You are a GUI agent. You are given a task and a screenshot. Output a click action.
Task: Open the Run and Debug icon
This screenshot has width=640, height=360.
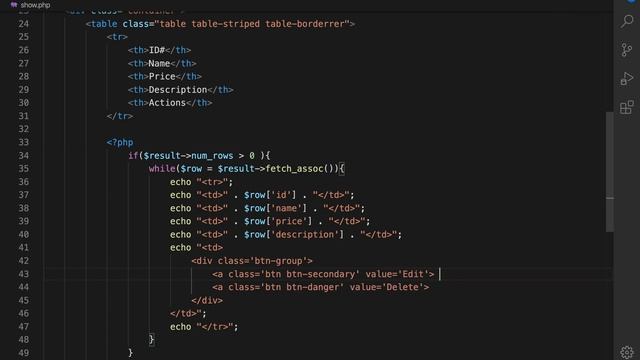tap(627, 78)
